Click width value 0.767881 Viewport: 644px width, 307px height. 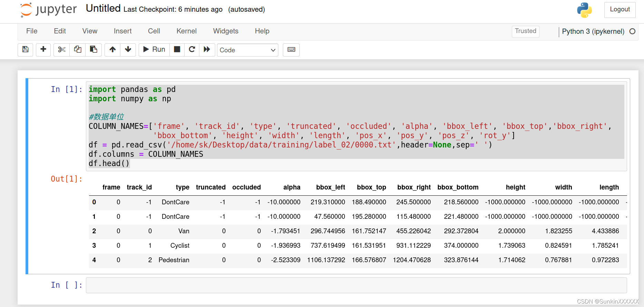point(558,260)
